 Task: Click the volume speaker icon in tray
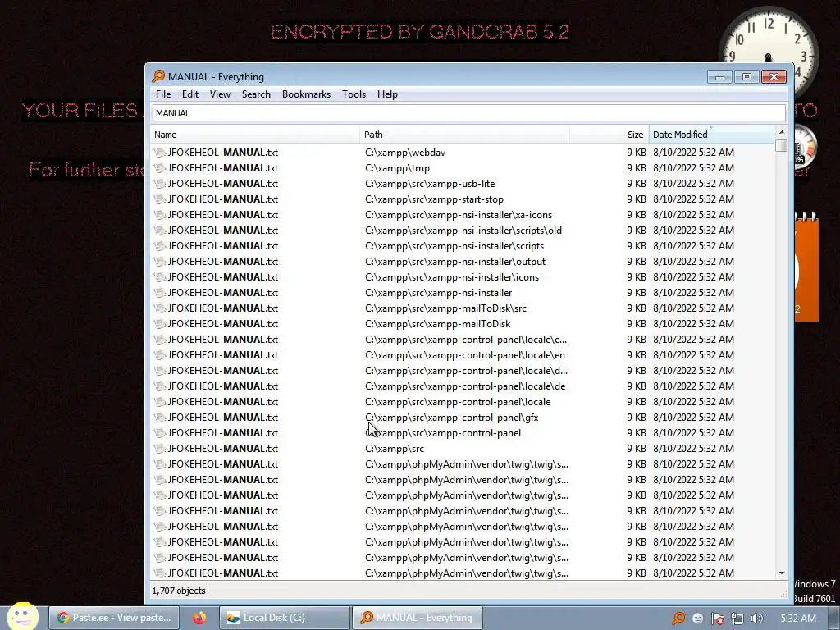point(756,619)
